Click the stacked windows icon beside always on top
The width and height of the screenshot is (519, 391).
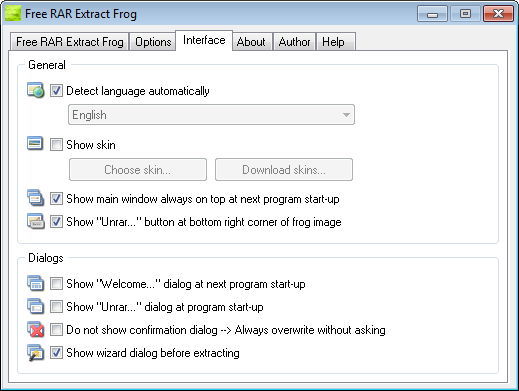(35, 198)
